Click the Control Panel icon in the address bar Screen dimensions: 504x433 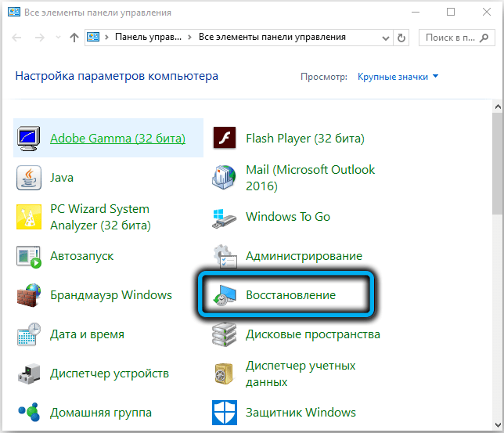[x=93, y=38]
